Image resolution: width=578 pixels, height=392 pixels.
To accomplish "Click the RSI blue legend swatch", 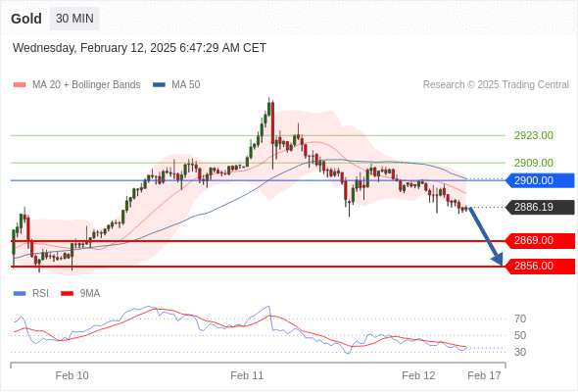I will (20, 294).
